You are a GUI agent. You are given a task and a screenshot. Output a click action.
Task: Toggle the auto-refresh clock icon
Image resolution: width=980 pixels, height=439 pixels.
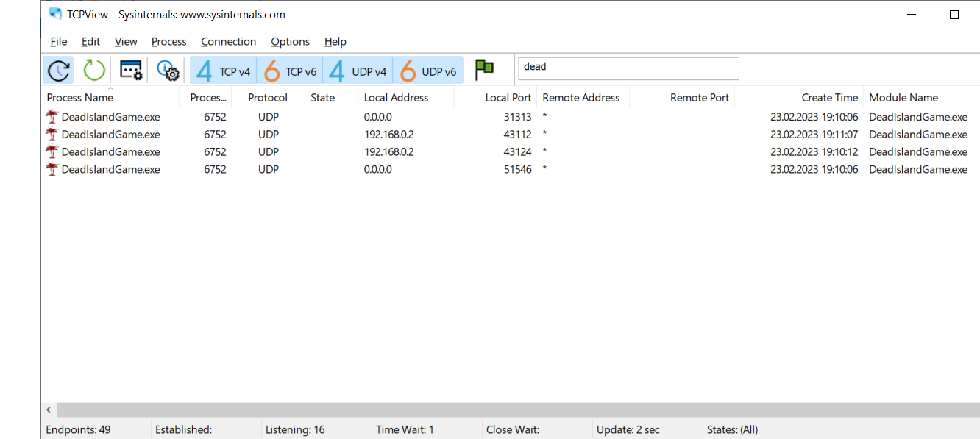click(59, 71)
